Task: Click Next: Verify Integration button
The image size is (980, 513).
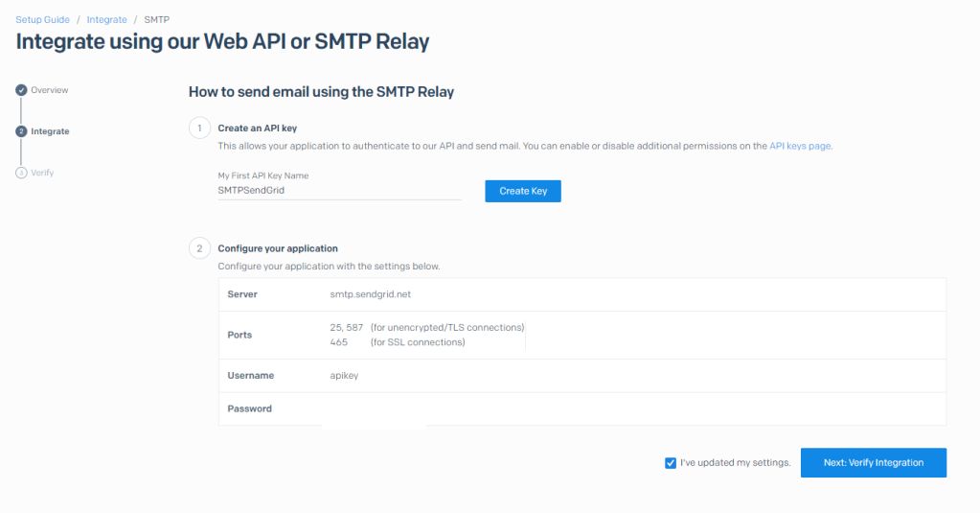Action: pos(873,462)
